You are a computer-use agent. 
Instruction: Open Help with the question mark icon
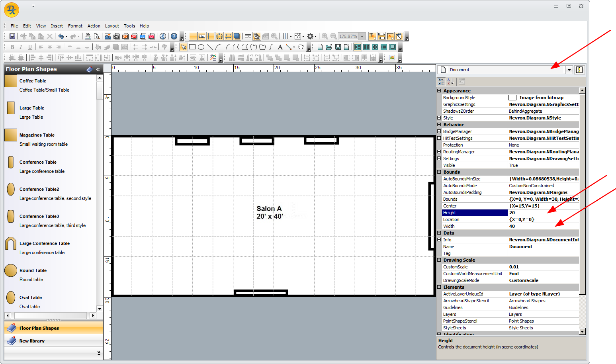[174, 36]
